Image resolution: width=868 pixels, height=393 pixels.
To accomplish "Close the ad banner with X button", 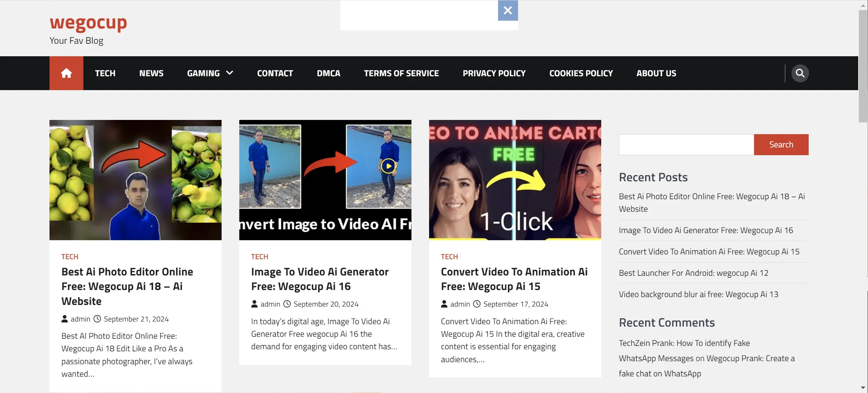I will coord(507,11).
